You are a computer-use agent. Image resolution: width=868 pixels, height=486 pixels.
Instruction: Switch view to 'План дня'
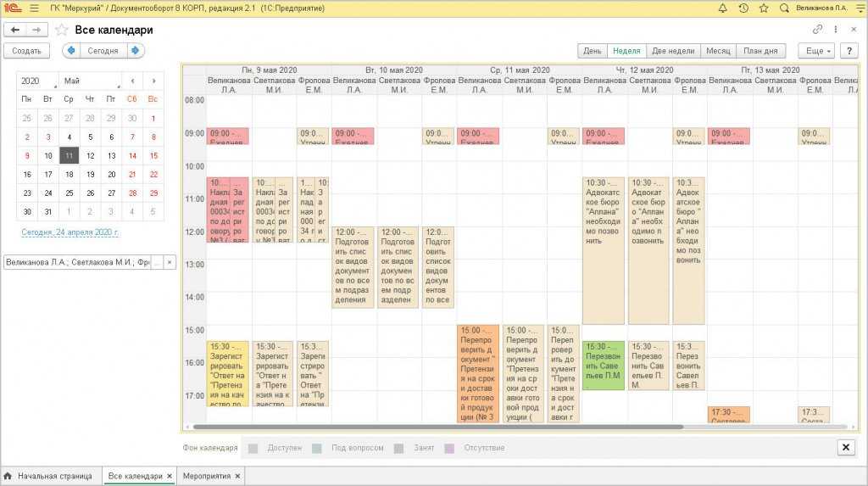click(x=760, y=51)
